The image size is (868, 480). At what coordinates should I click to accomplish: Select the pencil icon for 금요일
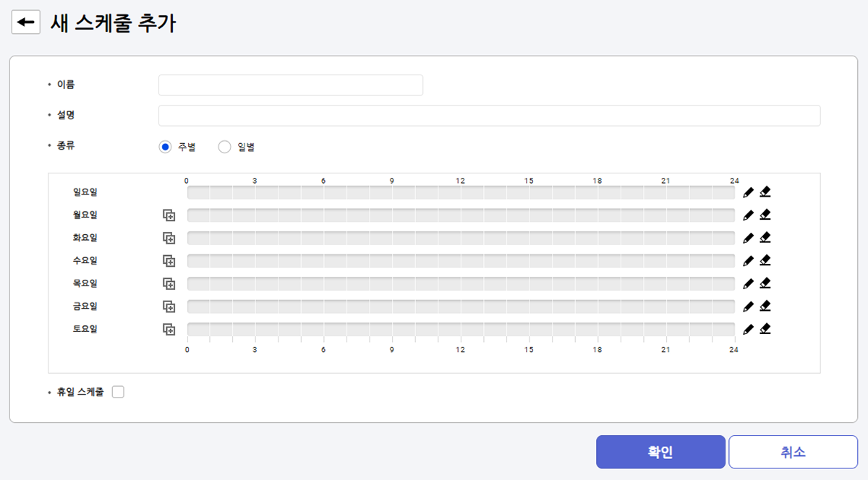point(748,307)
